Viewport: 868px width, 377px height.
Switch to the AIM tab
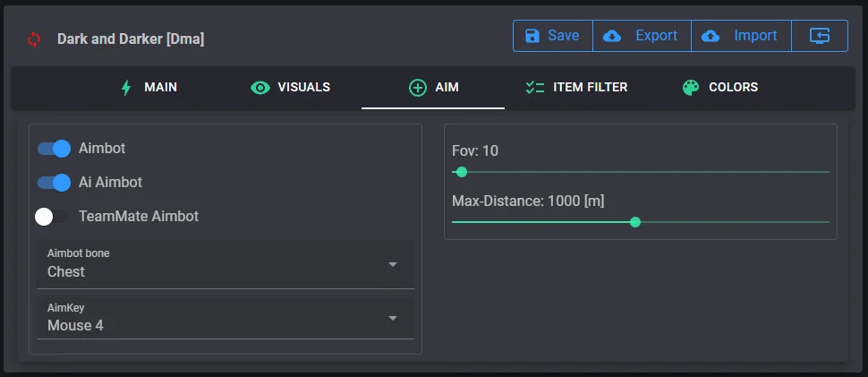pyautogui.click(x=433, y=88)
